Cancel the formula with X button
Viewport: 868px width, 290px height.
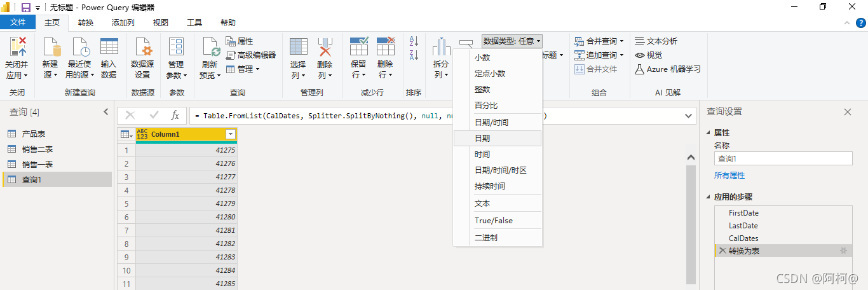130,116
